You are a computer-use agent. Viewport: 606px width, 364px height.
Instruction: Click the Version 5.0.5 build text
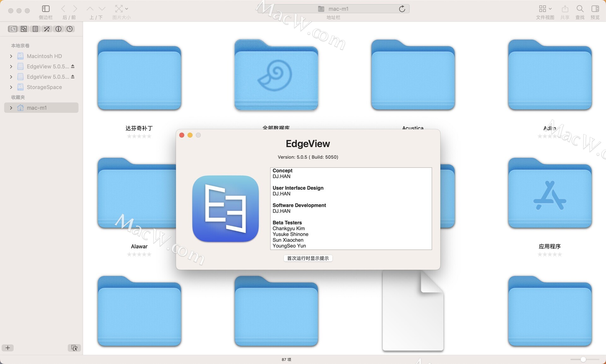pos(308,157)
